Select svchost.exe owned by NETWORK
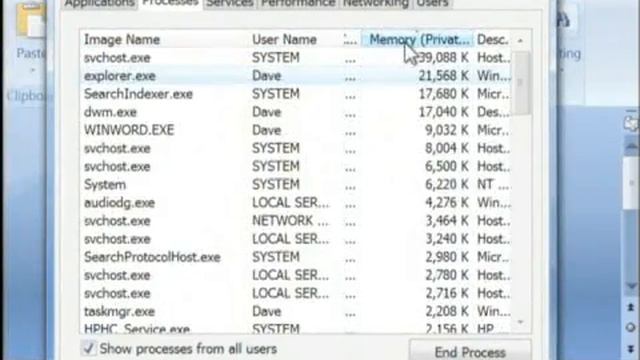The height and width of the screenshot is (360, 640). point(296,221)
